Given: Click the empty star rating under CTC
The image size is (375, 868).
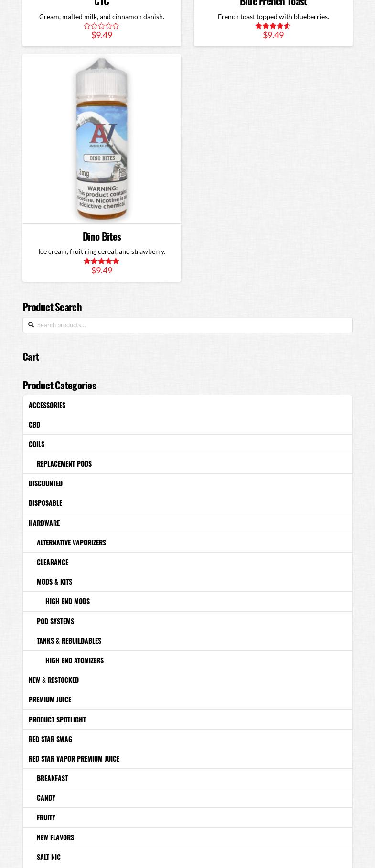Looking at the screenshot, I should tap(101, 26).
